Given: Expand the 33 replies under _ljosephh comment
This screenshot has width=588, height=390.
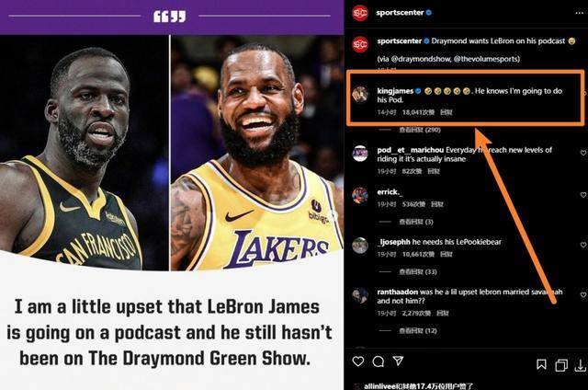Looking at the screenshot, I should point(418,271).
